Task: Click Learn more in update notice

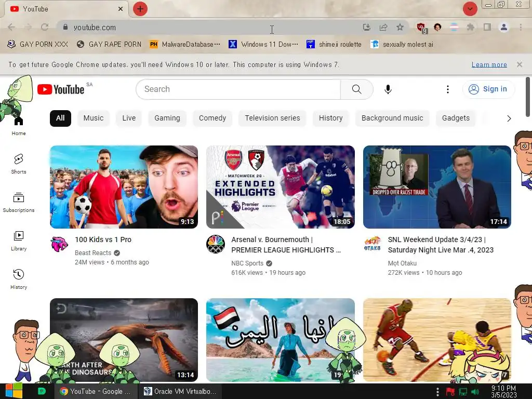Action: [x=489, y=64]
